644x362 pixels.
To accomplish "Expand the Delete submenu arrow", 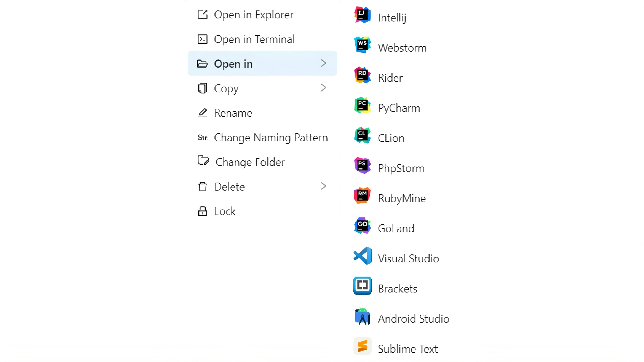I will coord(324,186).
